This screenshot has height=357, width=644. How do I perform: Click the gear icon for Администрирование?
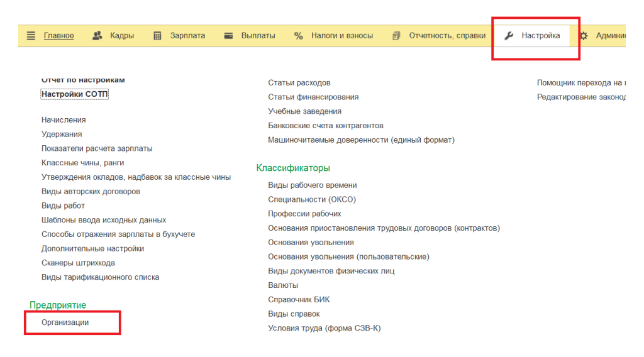pos(584,36)
